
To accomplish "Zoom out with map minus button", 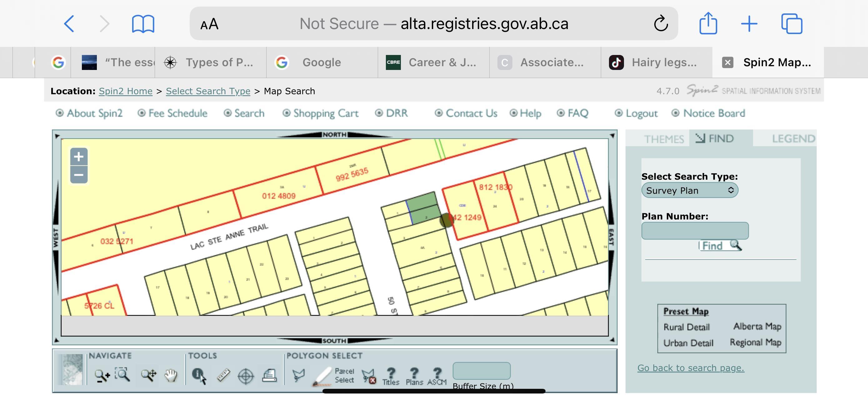I will click(x=79, y=175).
